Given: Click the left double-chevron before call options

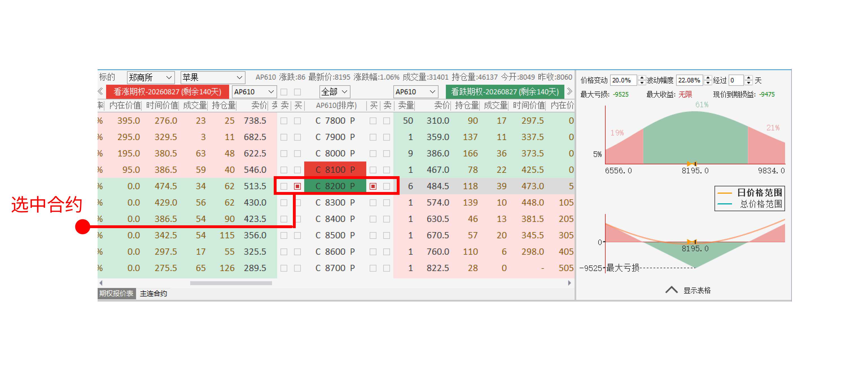Looking at the screenshot, I should pyautogui.click(x=100, y=91).
